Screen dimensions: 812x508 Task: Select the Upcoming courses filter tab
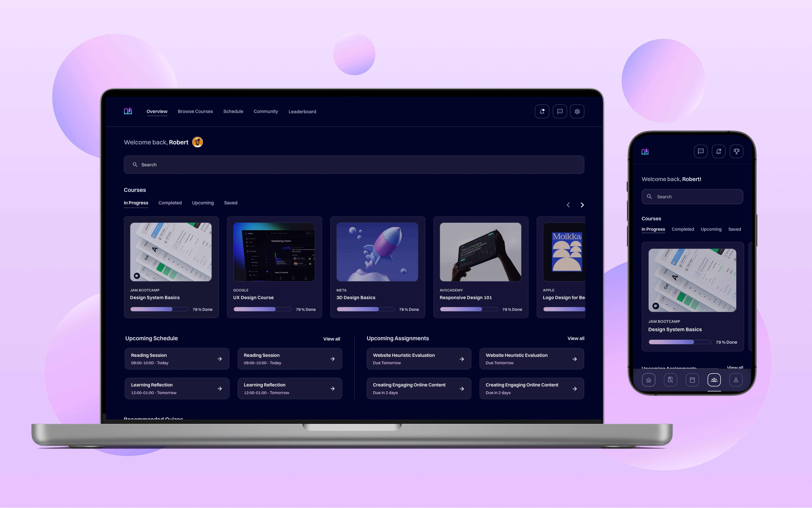click(202, 202)
